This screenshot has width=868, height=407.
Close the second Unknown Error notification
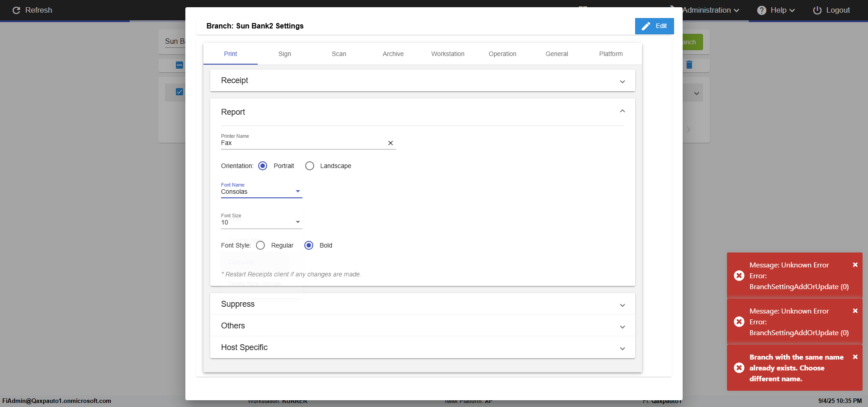[x=855, y=311]
